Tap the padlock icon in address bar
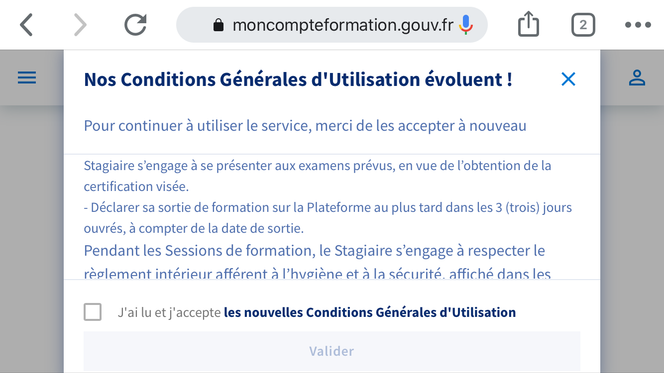This screenshot has width=664, height=373. coord(218,25)
